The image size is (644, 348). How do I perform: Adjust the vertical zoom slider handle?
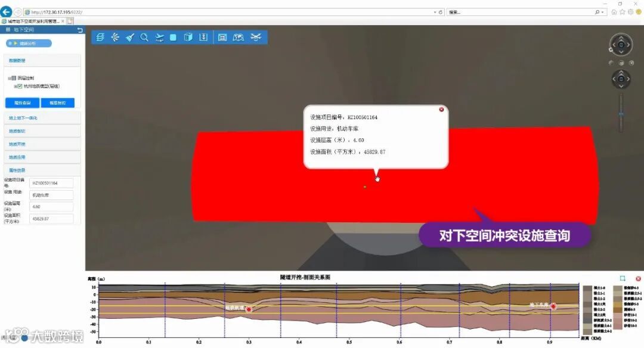(621, 114)
